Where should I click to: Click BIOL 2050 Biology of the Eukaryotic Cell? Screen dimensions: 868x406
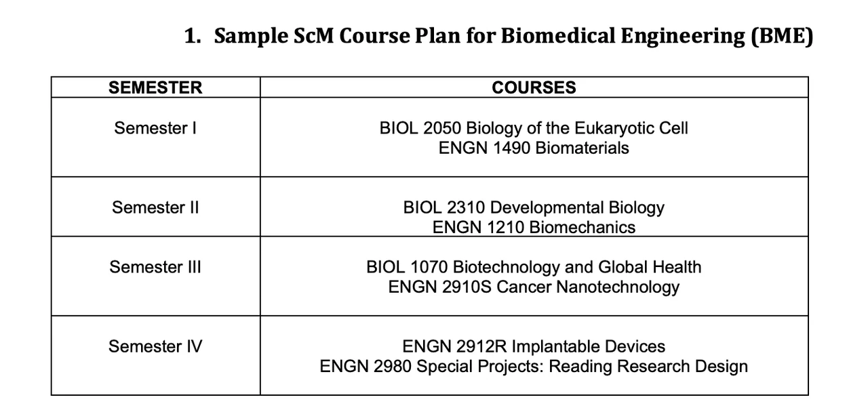click(534, 127)
